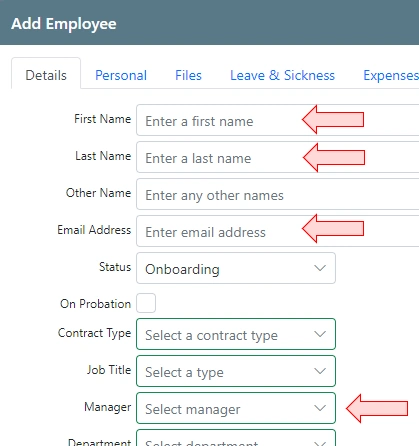Screen dimensions: 419x446
Task: Toggle the On Probation checkbox
Action: pyautogui.click(x=146, y=303)
